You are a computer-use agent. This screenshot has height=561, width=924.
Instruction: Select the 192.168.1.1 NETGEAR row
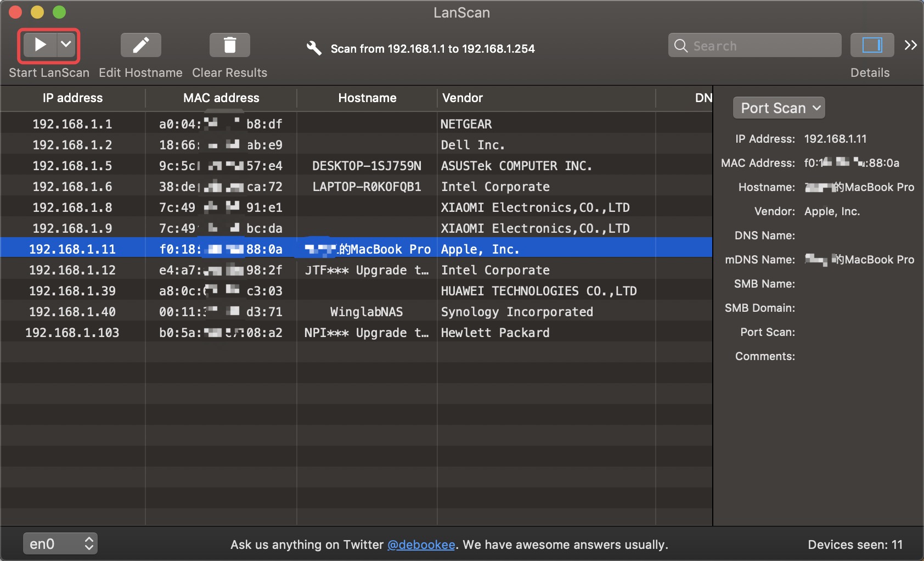tap(357, 124)
